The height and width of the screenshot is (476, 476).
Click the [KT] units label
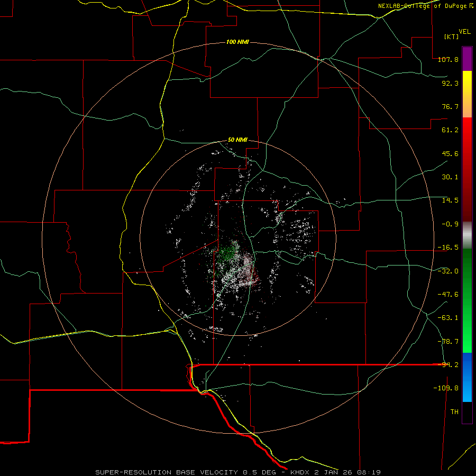click(x=451, y=36)
